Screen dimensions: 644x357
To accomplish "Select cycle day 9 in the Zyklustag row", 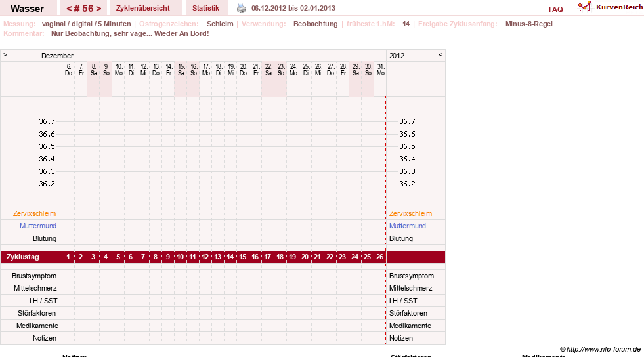I will coord(167,257).
